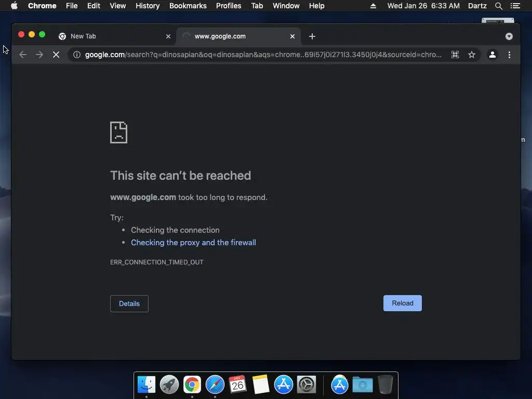
Task: Bookmark this page with the star icon
Action: coord(472,55)
